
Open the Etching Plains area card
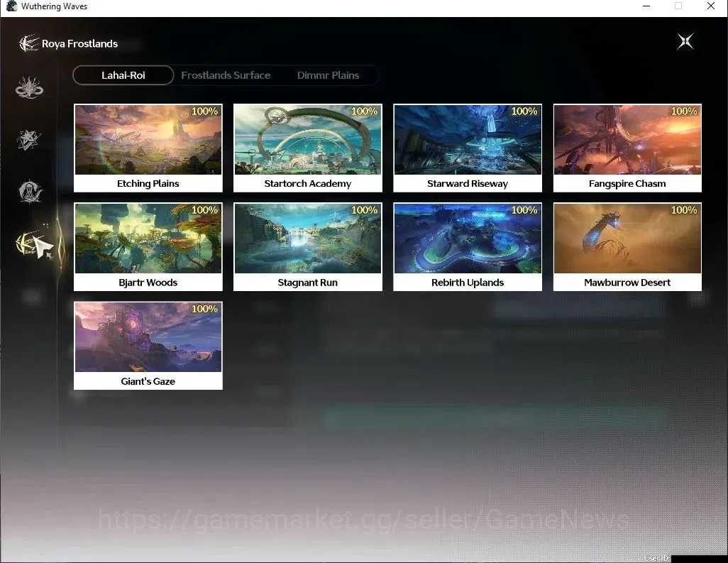click(x=148, y=148)
